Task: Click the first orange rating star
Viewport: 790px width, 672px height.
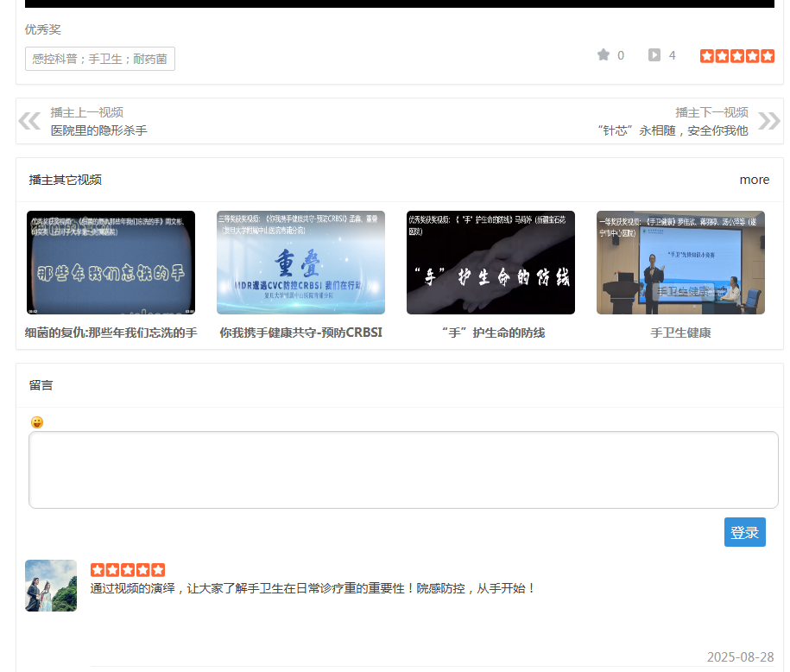Action: 706,54
